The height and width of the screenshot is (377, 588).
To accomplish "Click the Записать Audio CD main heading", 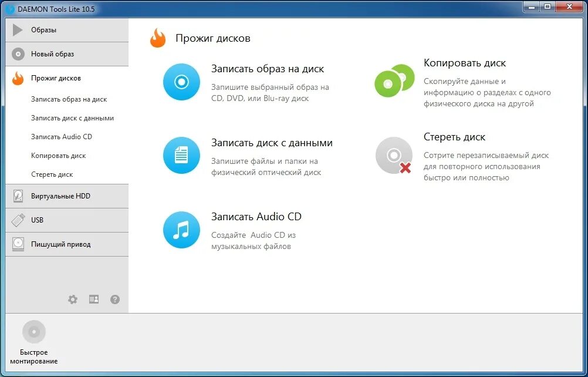I will [256, 217].
